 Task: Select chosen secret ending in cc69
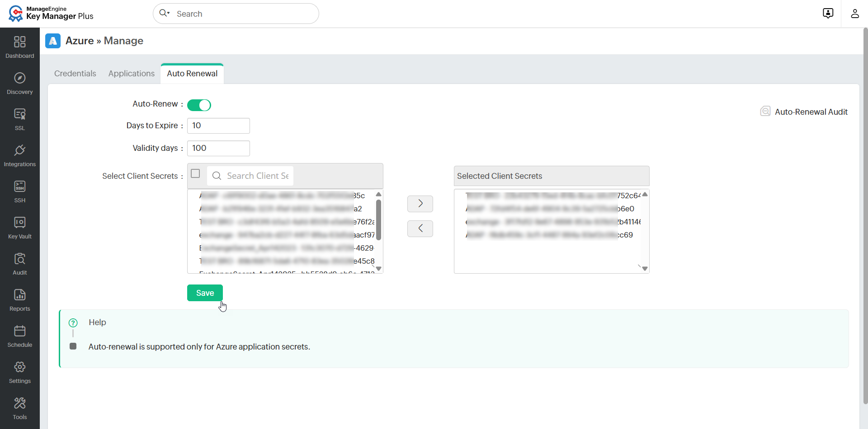549,235
